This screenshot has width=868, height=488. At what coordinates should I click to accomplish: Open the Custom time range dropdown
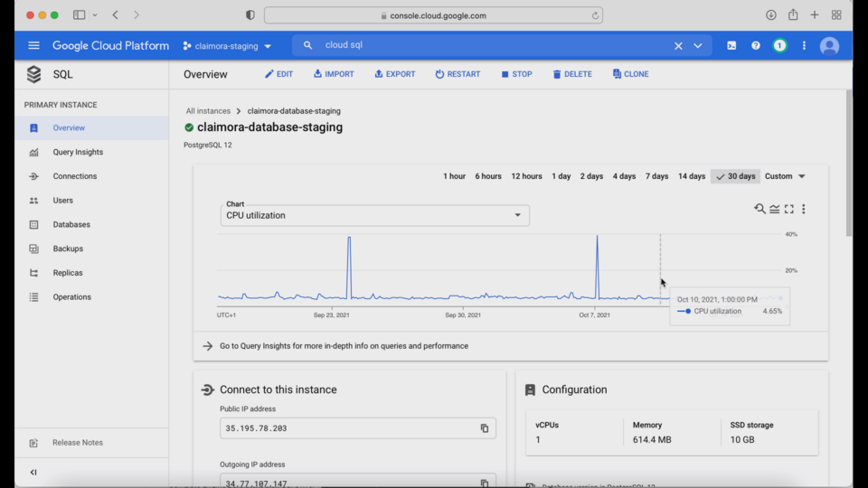tap(785, 176)
